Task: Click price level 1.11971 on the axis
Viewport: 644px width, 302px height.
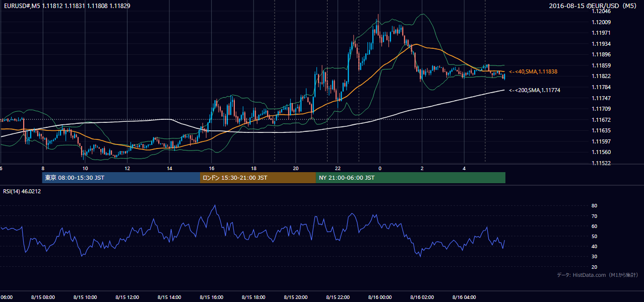Action: tap(602, 33)
